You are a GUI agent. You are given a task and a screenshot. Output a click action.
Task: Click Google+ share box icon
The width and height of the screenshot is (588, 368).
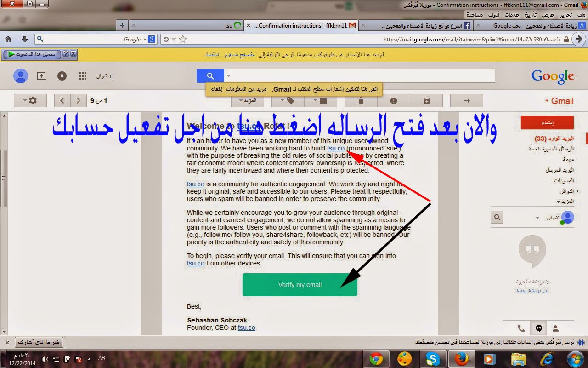[42, 76]
